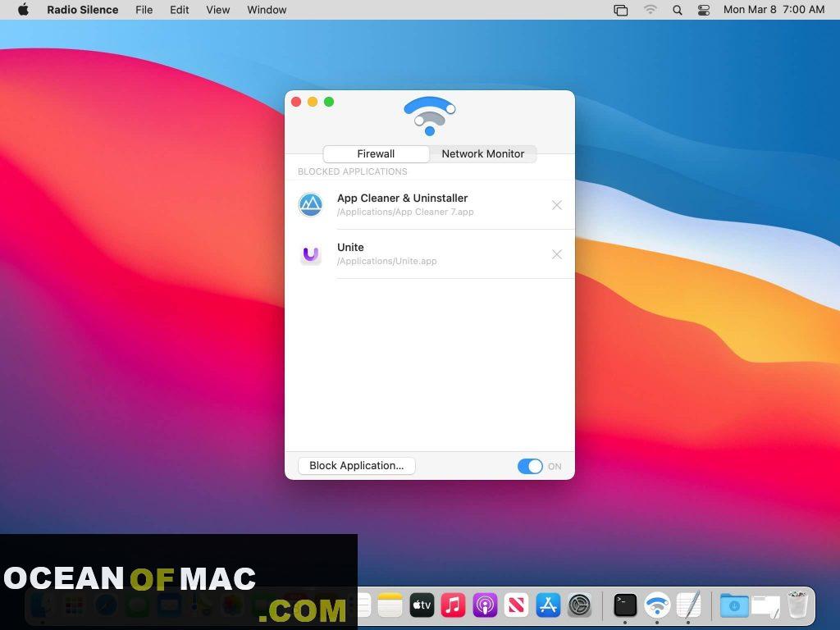Select the App Cleaner & Uninstaller app icon
This screenshot has height=630, width=840.
point(311,204)
